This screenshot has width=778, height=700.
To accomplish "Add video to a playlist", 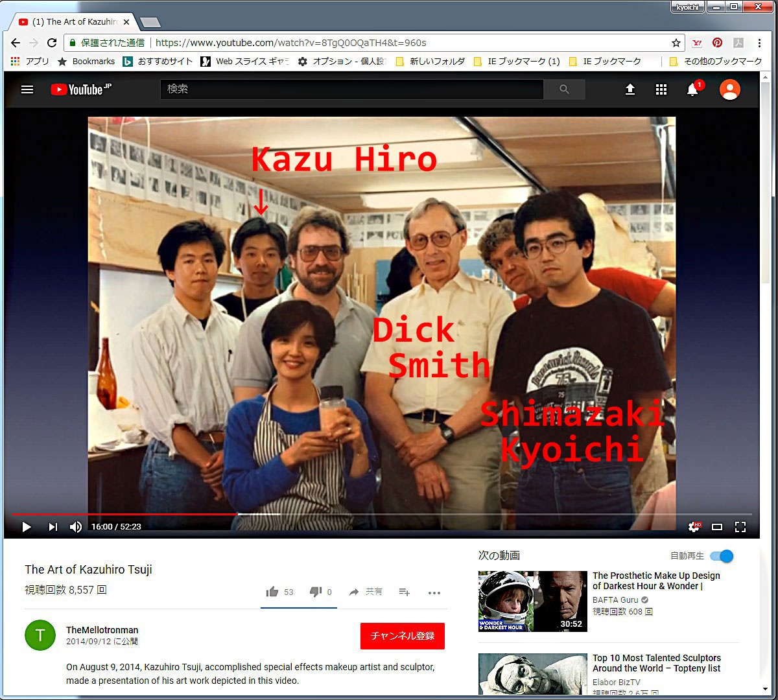I will tap(404, 592).
